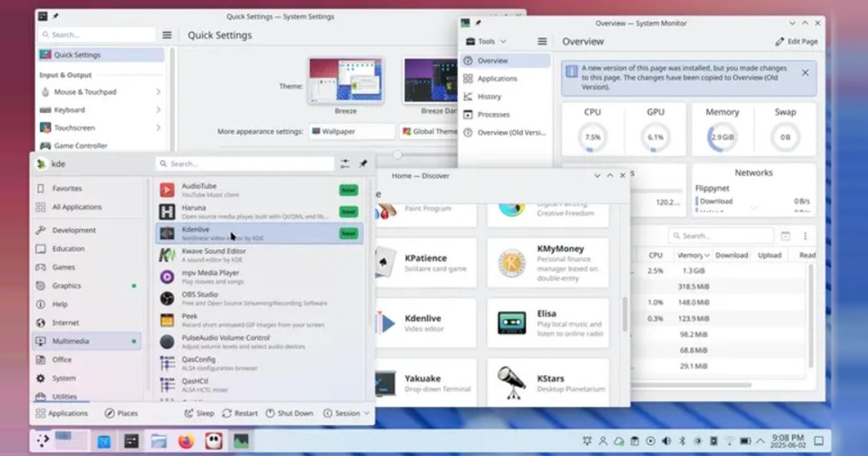Screen dimensions: 868x456
Task: Launch mpv Media Player
Action: (x=260, y=276)
